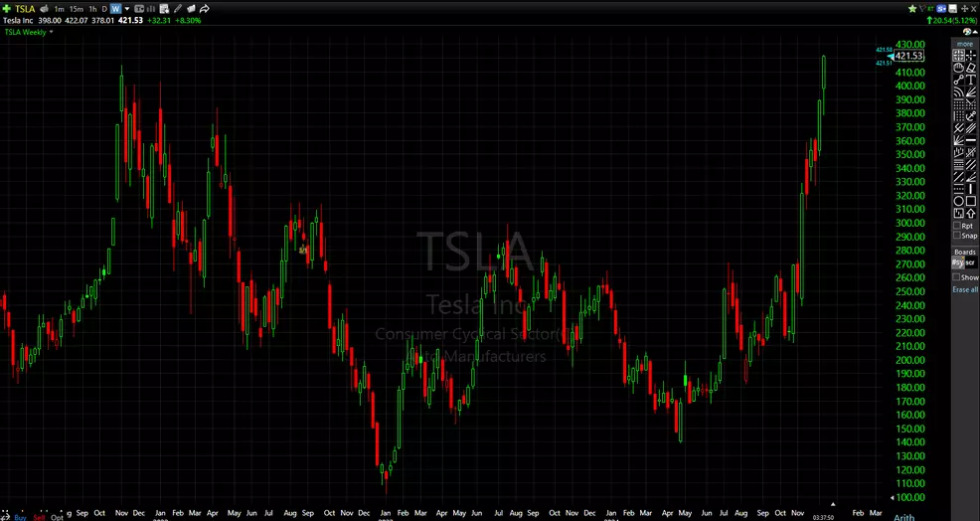Switch to the 15m timeframe
The width and height of the screenshot is (980, 521).
[76, 8]
